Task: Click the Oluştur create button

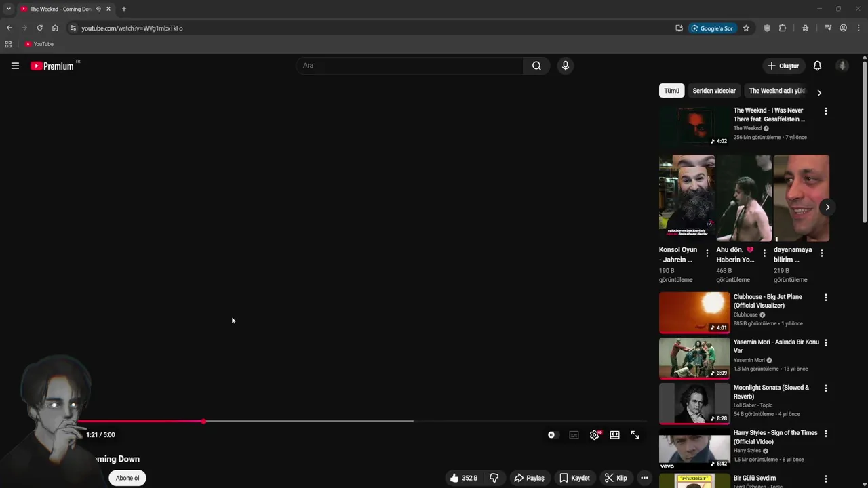Action: [x=783, y=66]
